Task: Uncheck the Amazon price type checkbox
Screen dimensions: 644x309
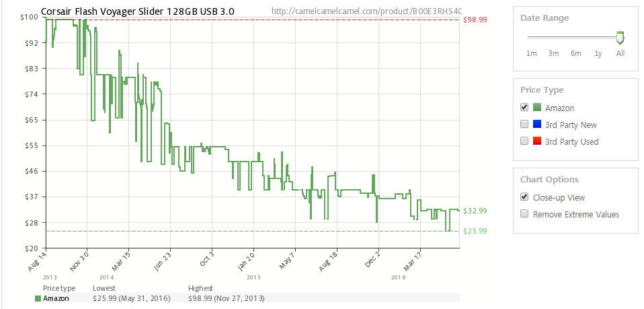Action: click(524, 108)
